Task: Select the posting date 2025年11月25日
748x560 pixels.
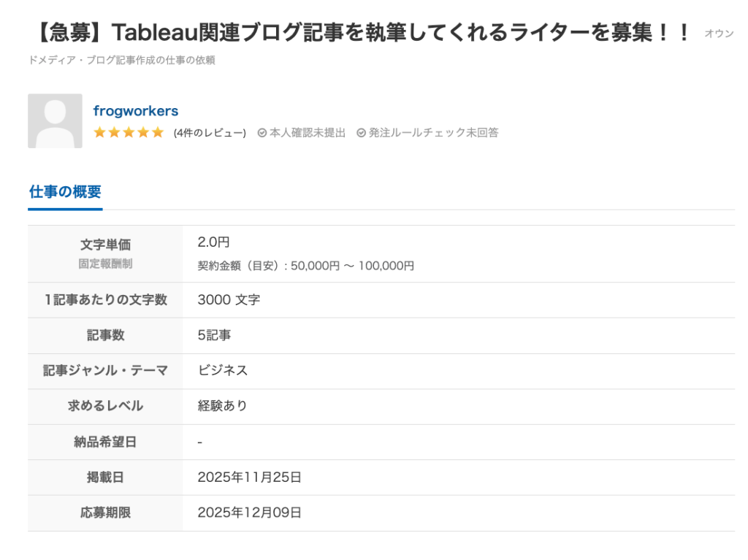Action: 249,477
